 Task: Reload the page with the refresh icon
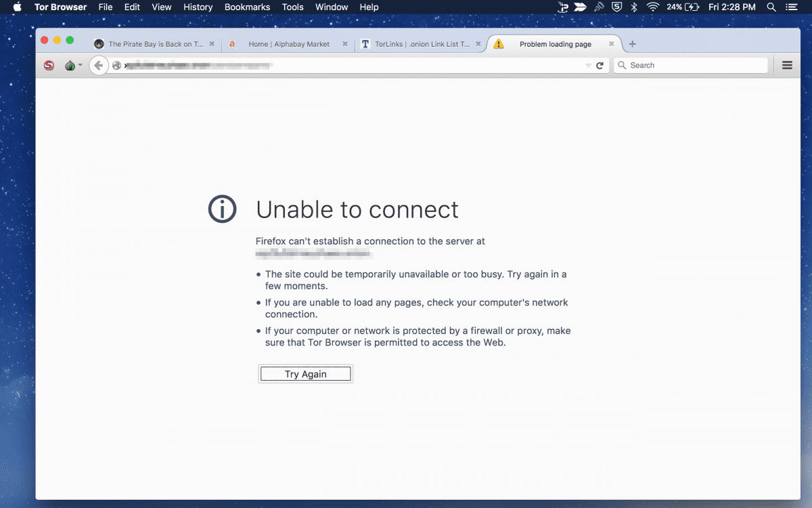pyautogui.click(x=600, y=66)
